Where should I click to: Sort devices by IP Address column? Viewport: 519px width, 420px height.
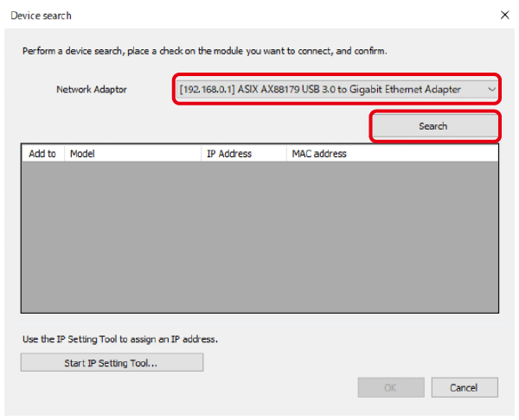click(242, 154)
